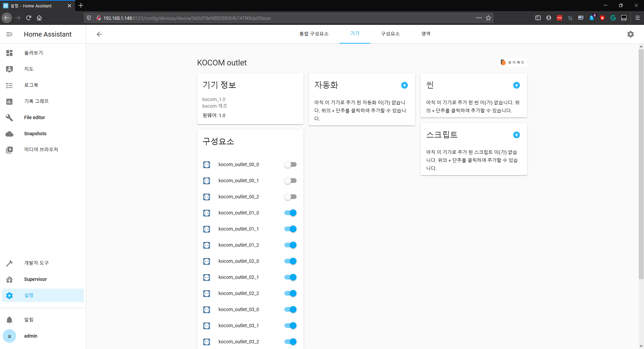Reload the page with browser refresh icon

click(x=29, y=18)
